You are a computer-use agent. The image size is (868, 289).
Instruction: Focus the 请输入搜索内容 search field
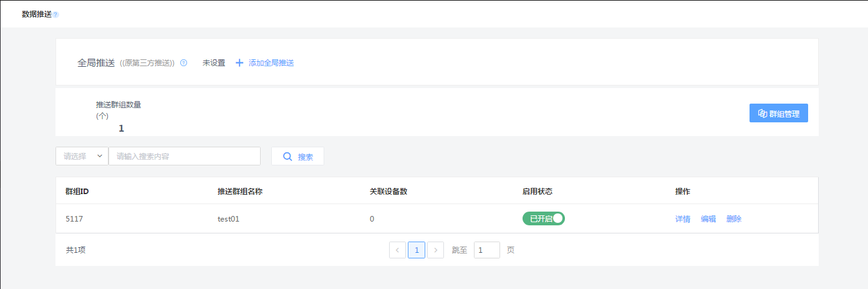tap(185, 156)
